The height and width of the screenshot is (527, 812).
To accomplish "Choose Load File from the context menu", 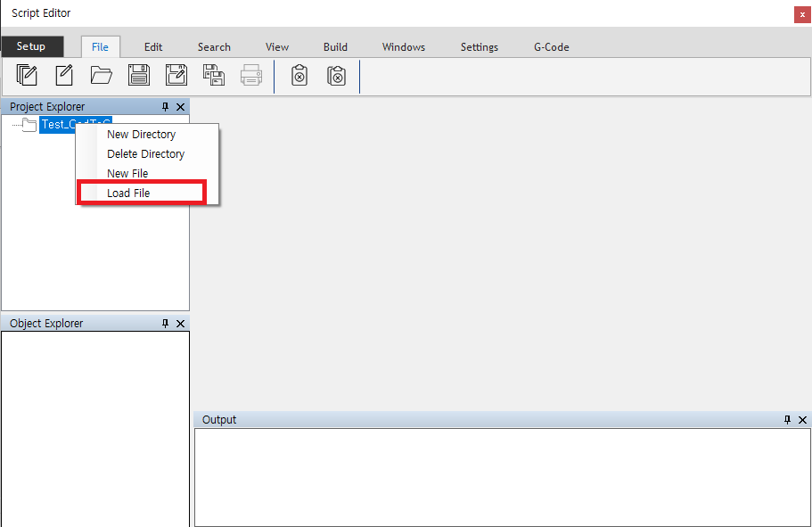I will [x=128, y=194].
